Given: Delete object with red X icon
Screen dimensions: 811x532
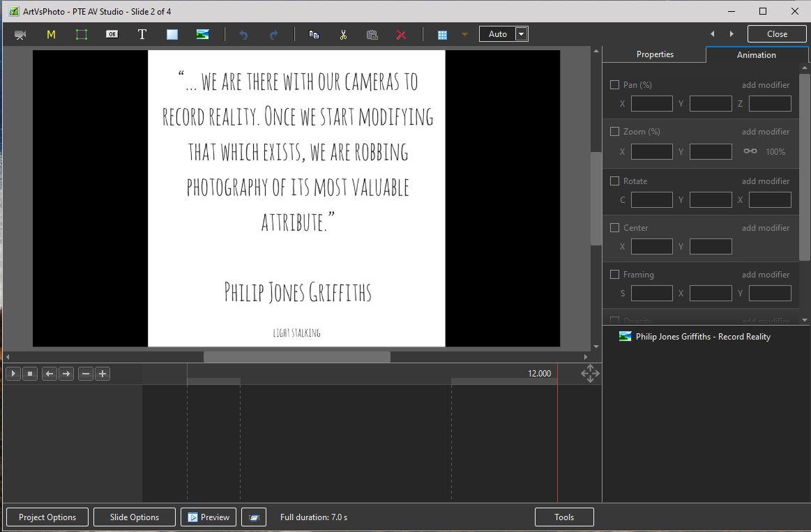Looking at the screenshot, I should [x=401, y=34].
